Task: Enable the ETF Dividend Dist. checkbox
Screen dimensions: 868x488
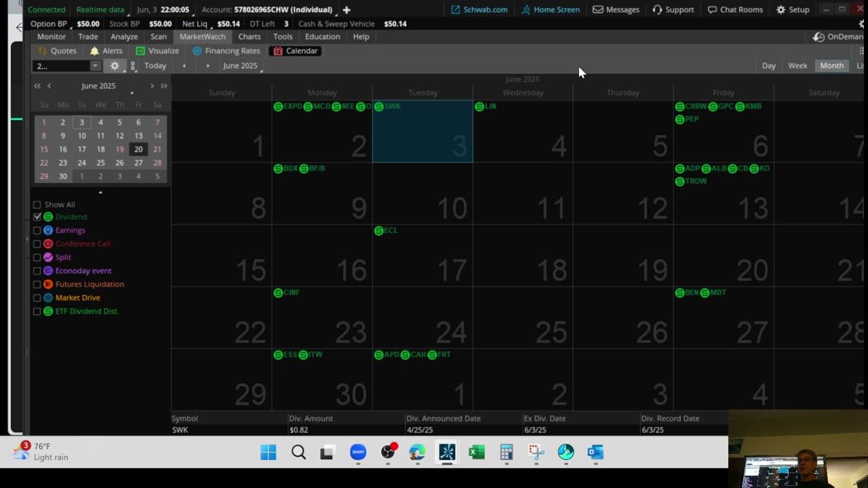Action: pos(37,312)
